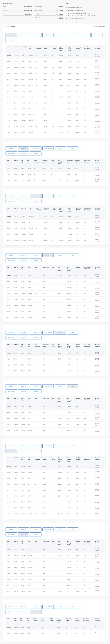Select the highlighted Overview tab in the topmost tab row
The image size is (110, 644).
[11, 35]
